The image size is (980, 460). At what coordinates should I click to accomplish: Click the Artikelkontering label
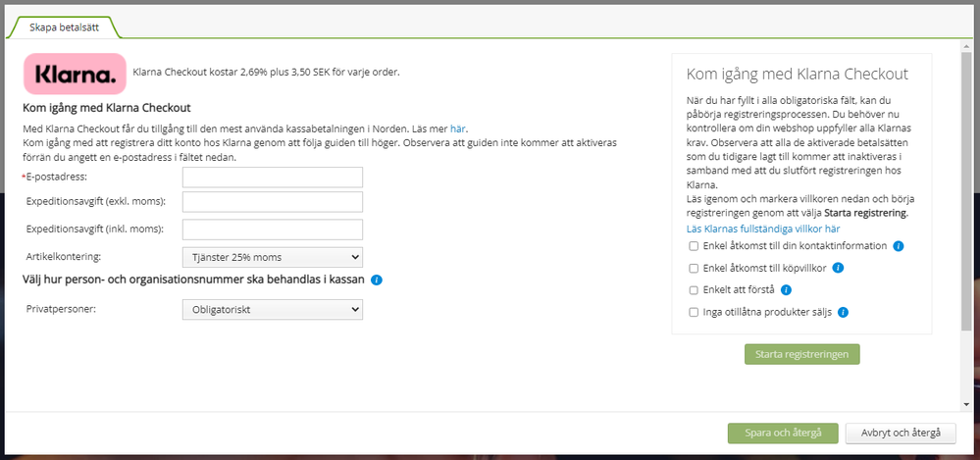[x=64, y=257]
